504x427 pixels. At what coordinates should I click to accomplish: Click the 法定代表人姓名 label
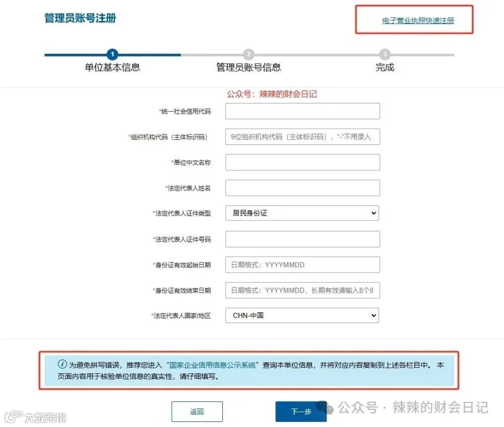tap(188, 188)
